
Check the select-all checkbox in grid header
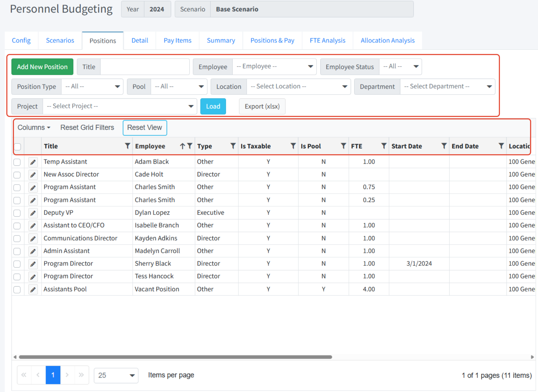pos(18,147)
